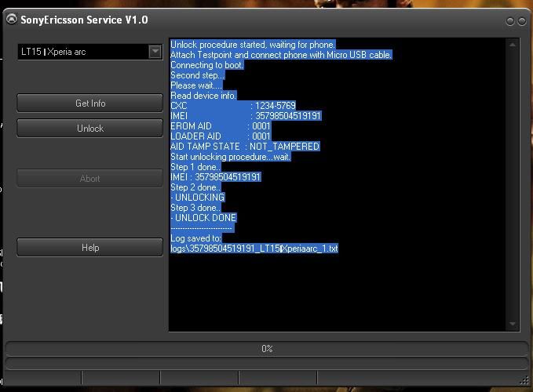Click the 'Unlock procedure started' log line

pos(253,45)
